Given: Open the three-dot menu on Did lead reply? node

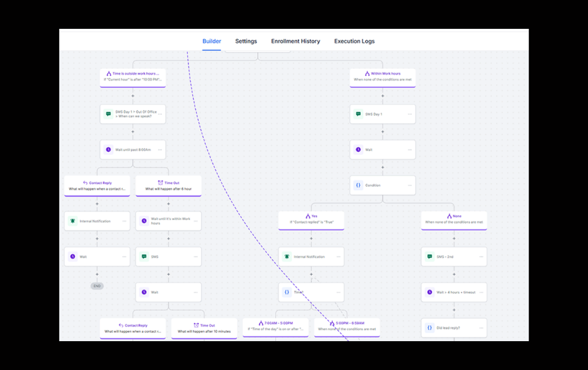Looking at the screenshot, I should click(481, 328).
